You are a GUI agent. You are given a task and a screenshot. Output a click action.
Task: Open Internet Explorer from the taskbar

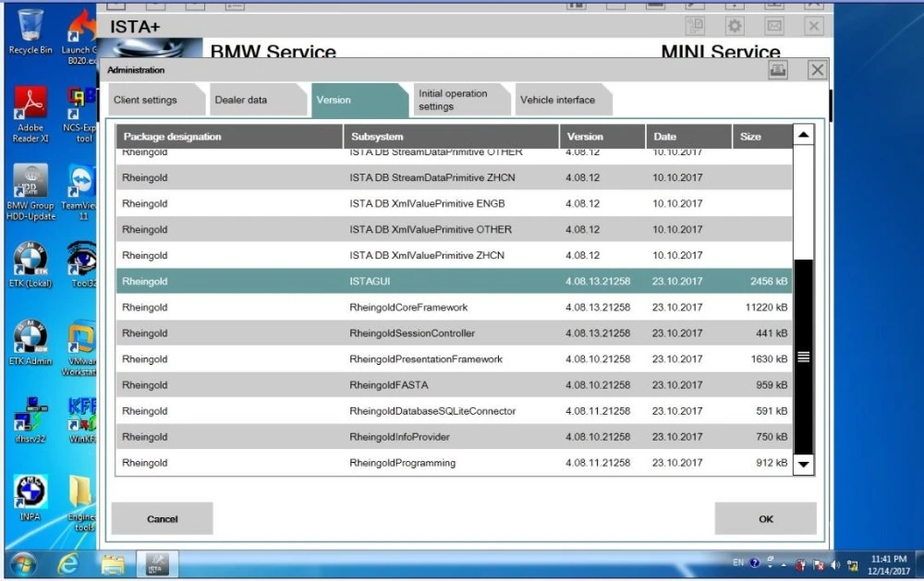pos(69,563)
